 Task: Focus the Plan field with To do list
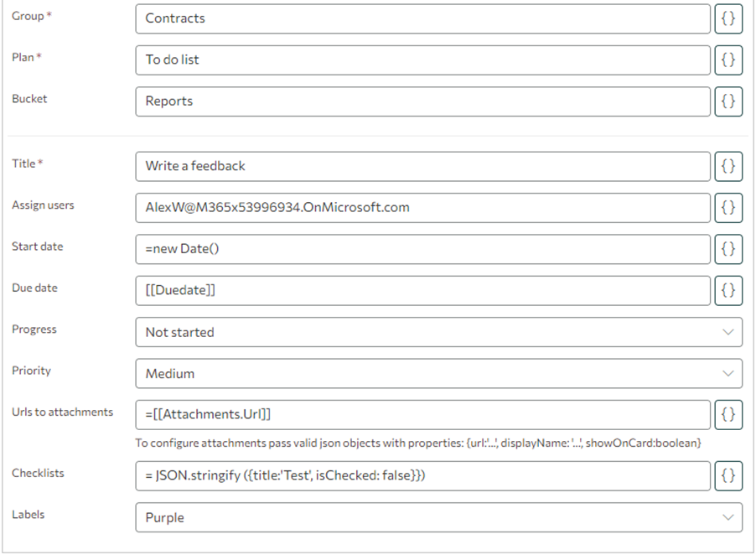tap(422, 60)
